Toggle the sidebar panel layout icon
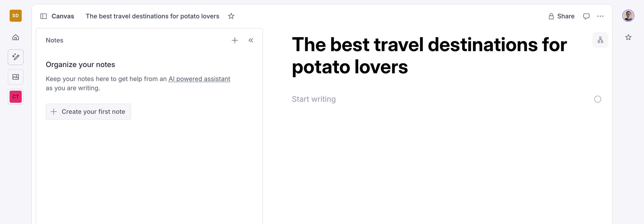 [43, 16]
